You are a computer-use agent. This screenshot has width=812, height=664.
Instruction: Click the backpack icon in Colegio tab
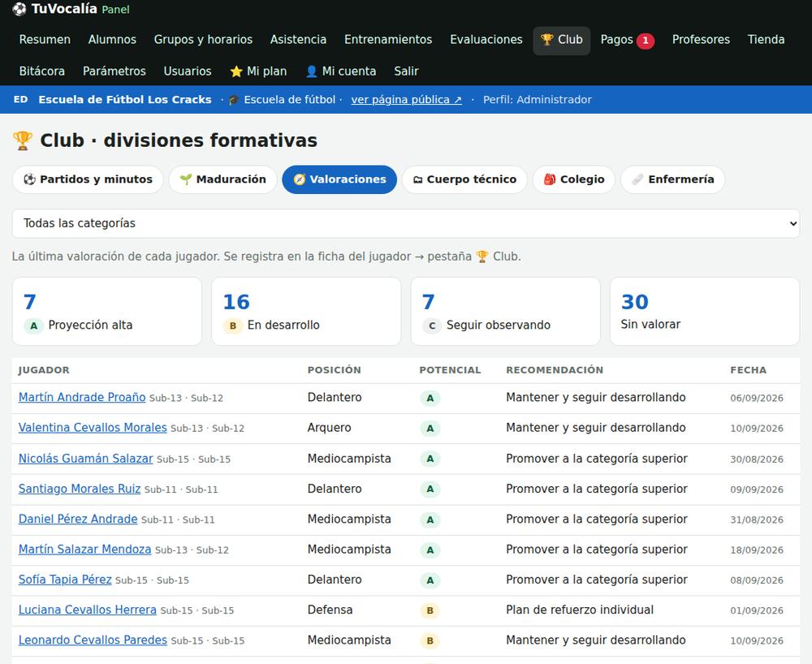point(550,179)
